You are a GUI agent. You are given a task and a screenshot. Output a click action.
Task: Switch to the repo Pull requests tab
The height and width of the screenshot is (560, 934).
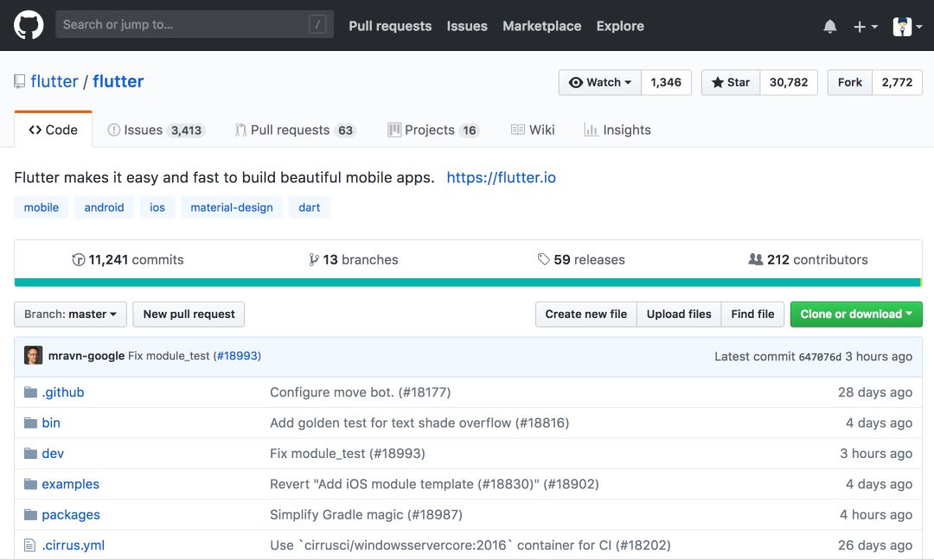click(296, 130)
